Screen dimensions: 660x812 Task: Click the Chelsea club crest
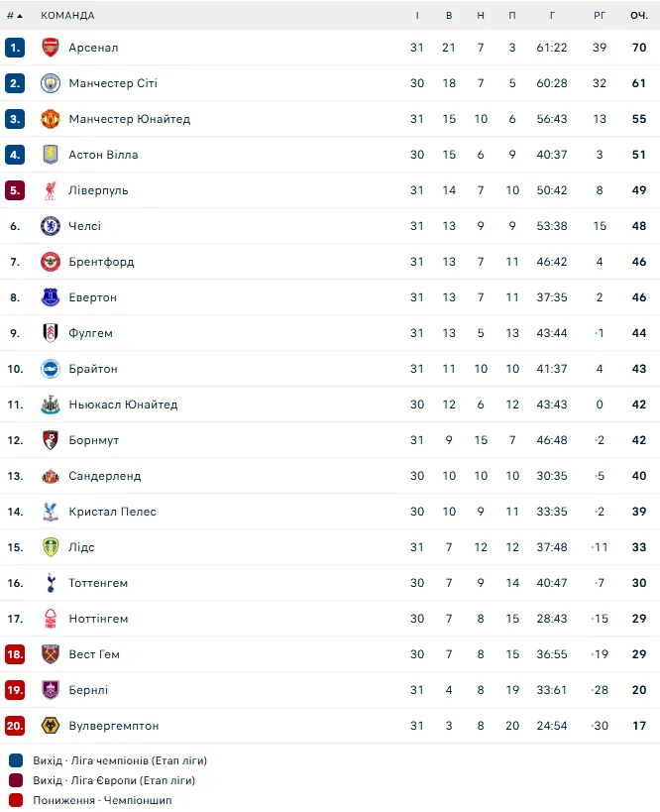(x=51, y=226)
